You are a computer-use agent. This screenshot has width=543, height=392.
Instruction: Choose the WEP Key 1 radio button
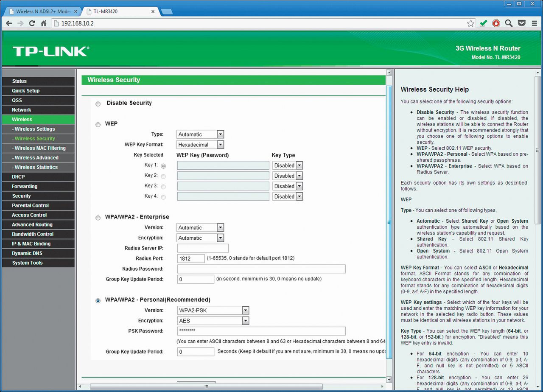(163, 166)
